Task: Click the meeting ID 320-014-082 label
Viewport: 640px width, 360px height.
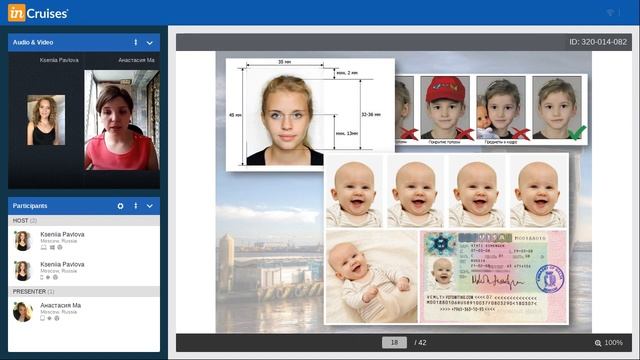Action: pyautogui.click(x=598, y=42)
